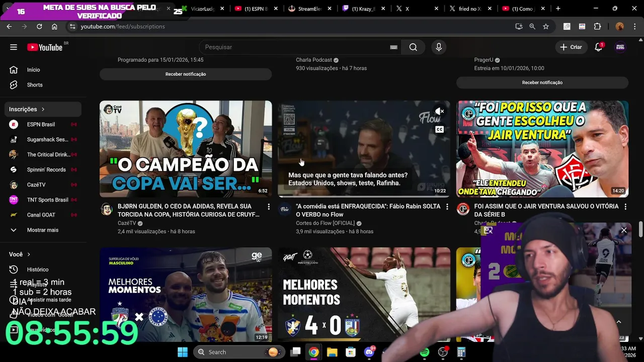The height and width of the screenshot is (362, 644).
Task: Switch to the ESPN browser tab
Action: pyautogui.click(x=256, y=9)
